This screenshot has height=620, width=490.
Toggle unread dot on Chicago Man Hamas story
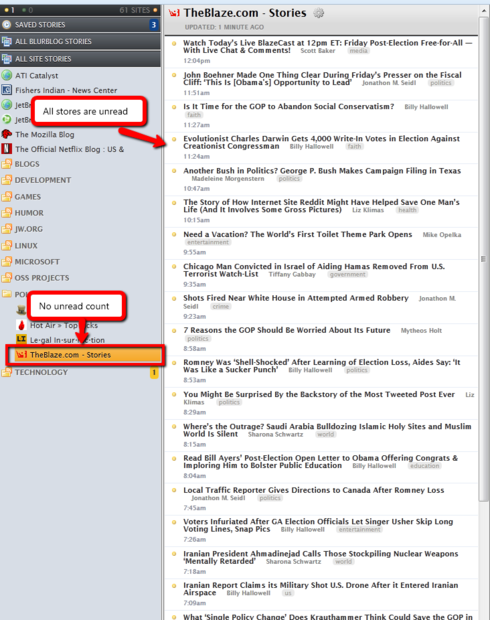click(x=174, y=267)
